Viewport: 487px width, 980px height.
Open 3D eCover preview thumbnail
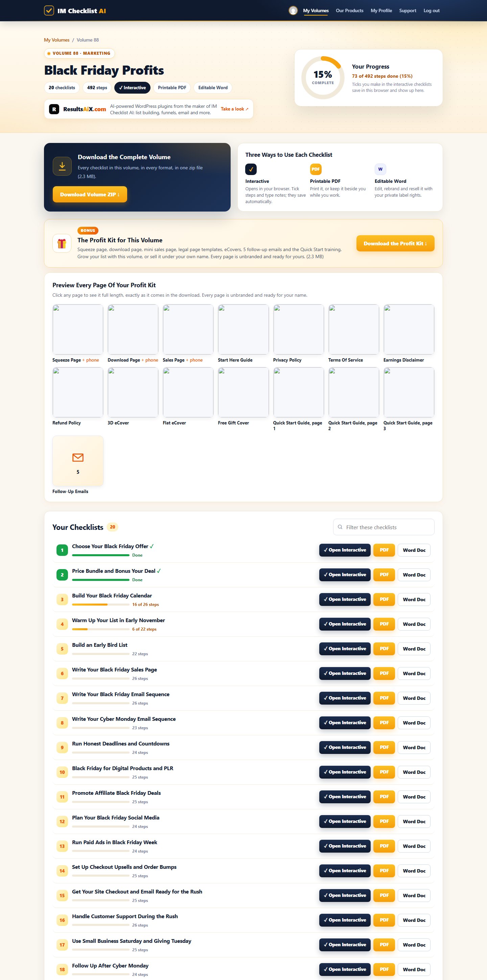[133, 392]
